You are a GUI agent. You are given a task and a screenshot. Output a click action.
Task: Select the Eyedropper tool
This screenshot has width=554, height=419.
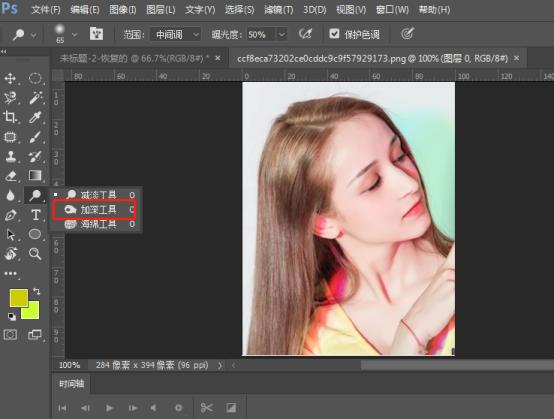(35, 117)
